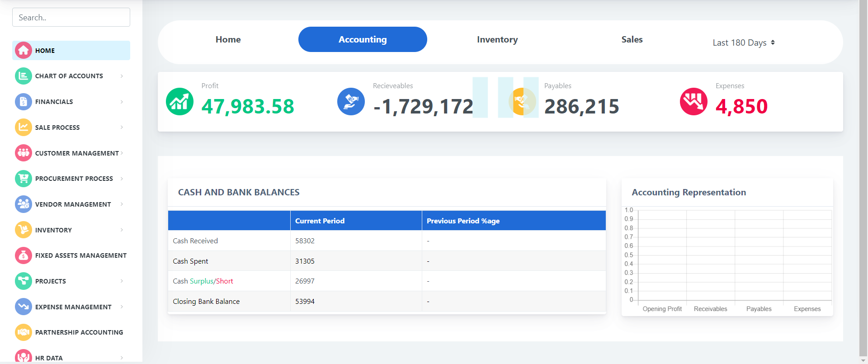Switch to the Sales tab
This screenshot has width=868, height=364.
coord(632,40)
